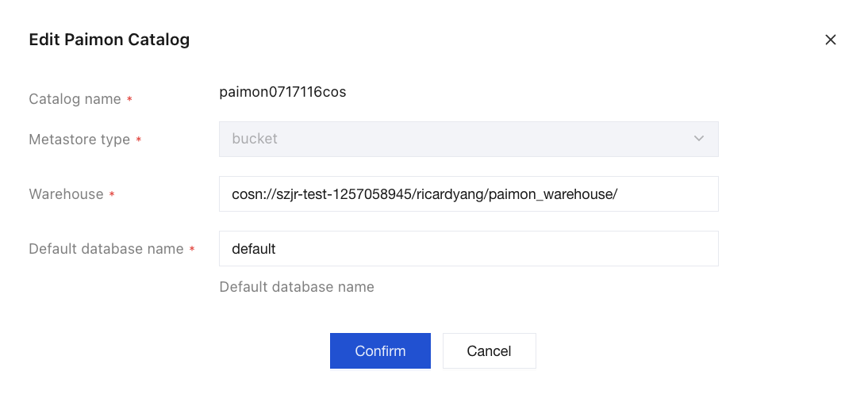Click the 'bucket' value in Metastore type
868x398 pixels.
(x=255, y=139)
